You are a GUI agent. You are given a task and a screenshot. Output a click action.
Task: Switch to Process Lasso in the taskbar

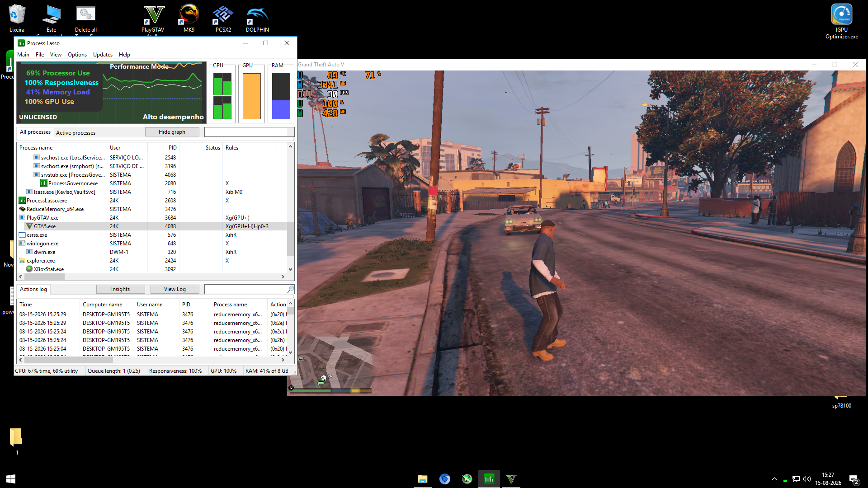click(x=489, y=479)
